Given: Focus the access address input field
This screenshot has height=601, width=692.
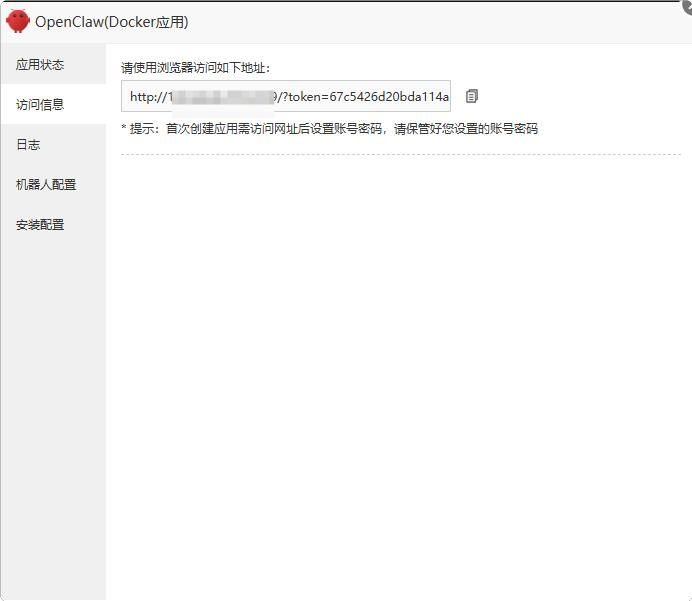Looking at the screenshot, I should click(x=286, y=96).
